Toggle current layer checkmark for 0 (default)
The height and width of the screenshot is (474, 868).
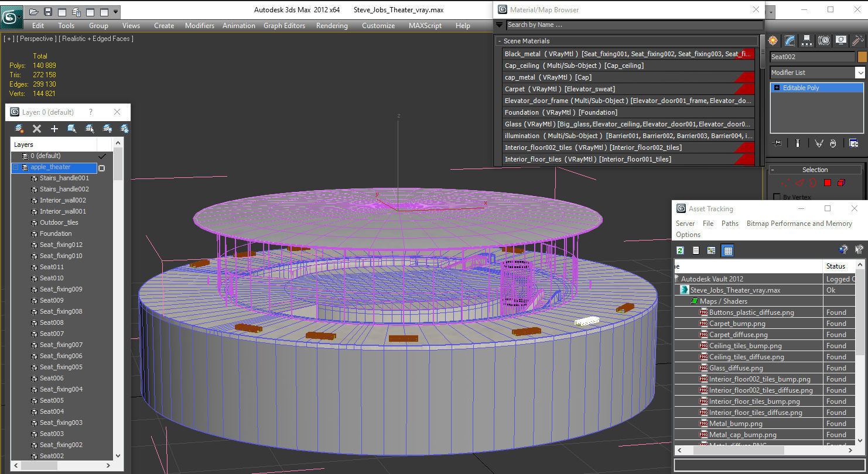[102, 156]
